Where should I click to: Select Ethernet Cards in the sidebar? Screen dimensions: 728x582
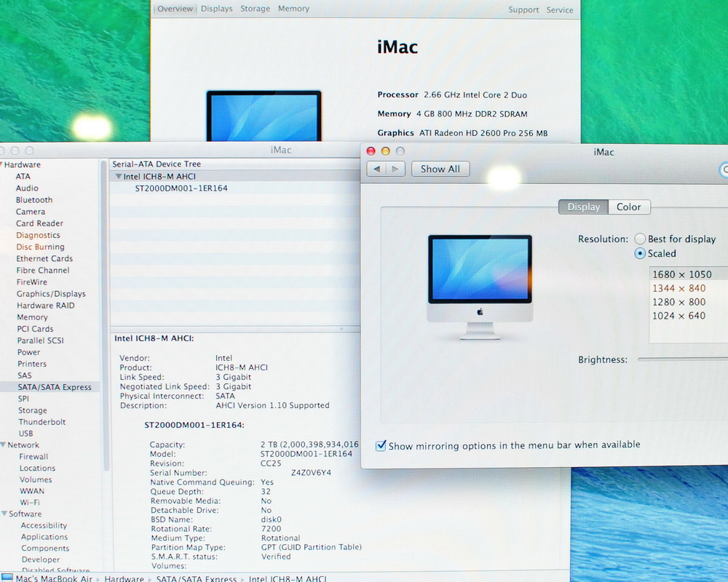pyautogui.click(x=44, y=258)
